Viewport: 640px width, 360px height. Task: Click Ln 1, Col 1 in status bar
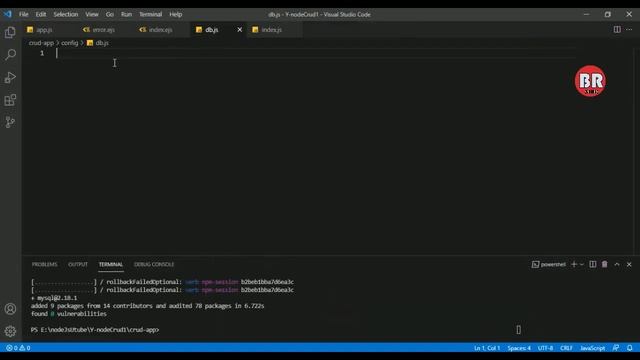point(487,348)
